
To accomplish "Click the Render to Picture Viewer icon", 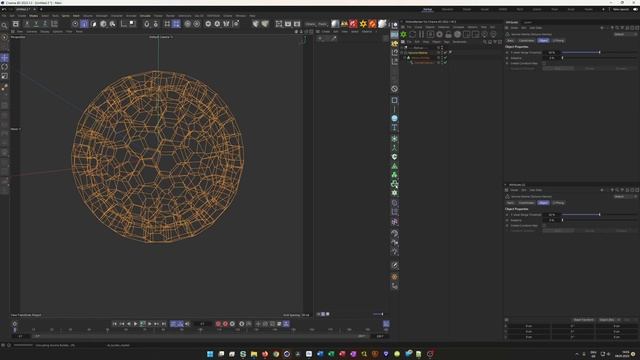I will (x=288, y=24).
